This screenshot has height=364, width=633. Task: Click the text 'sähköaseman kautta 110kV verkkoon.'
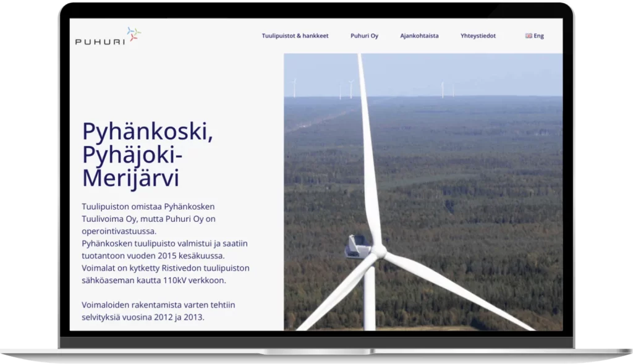tap(154, 280)
